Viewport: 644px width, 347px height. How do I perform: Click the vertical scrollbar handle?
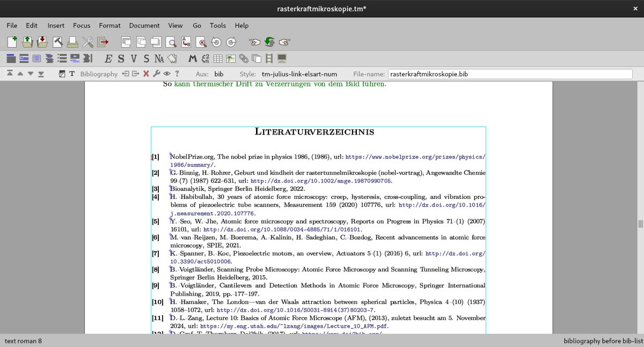tap(640, 224)
